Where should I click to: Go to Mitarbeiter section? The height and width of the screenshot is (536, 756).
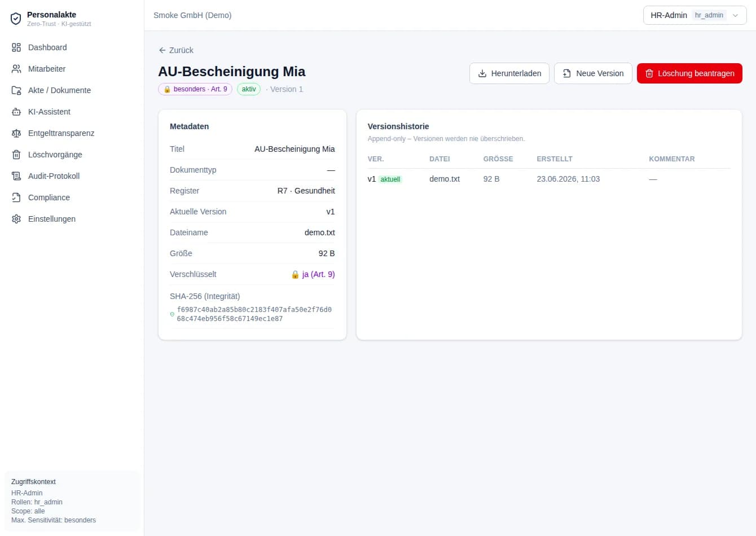(x=72, y=69)
